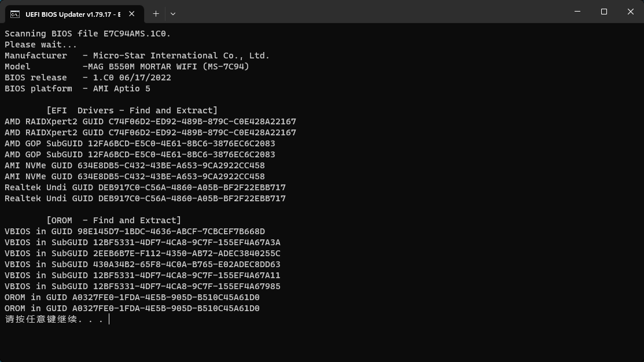
Task: Maximize the terminal window
Action: [x=603, y=12]
